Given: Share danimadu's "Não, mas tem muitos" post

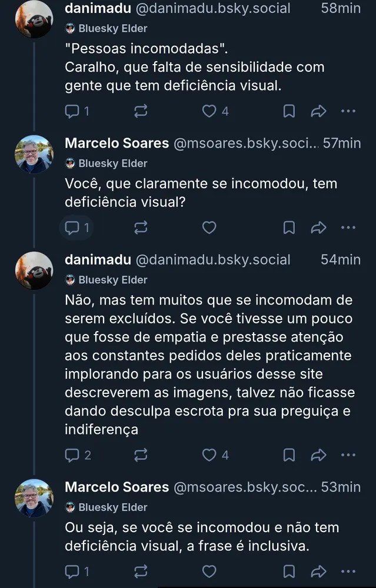Looking at the screenshot, I should click(x=318, y=455).
